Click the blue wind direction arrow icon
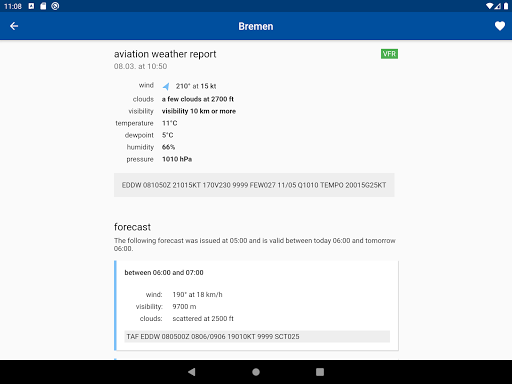512x384 pixels. [166, 86]
